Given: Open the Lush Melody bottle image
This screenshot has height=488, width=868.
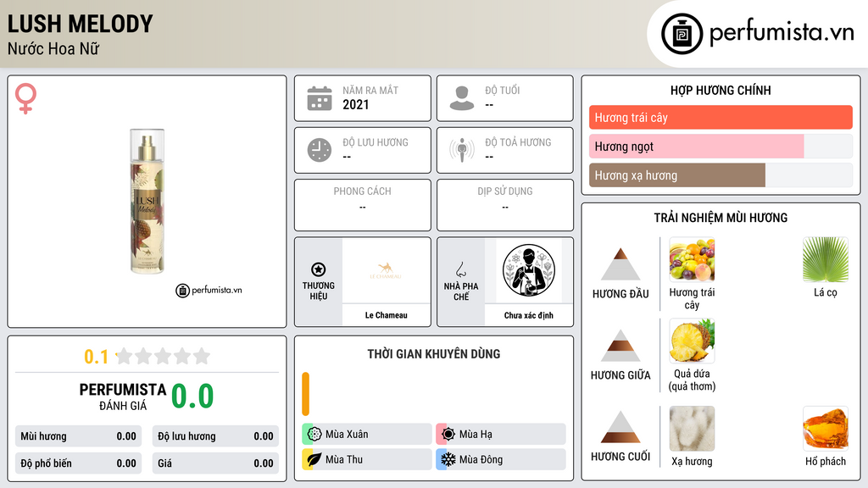Looking at the screenshot, I should [x=147, y=202].
